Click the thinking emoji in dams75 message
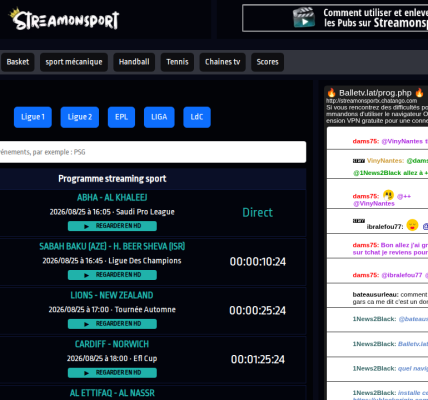 [x=388, y=195]
